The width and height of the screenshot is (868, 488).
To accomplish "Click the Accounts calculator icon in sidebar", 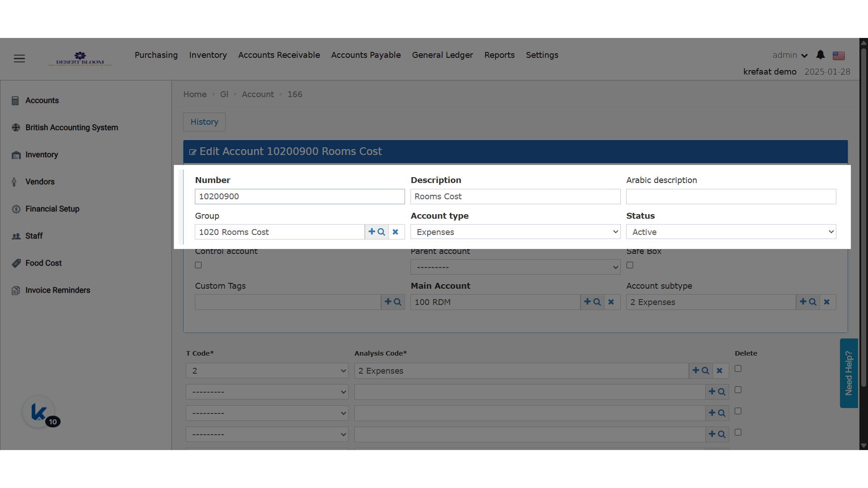I will tap(15, 101).
